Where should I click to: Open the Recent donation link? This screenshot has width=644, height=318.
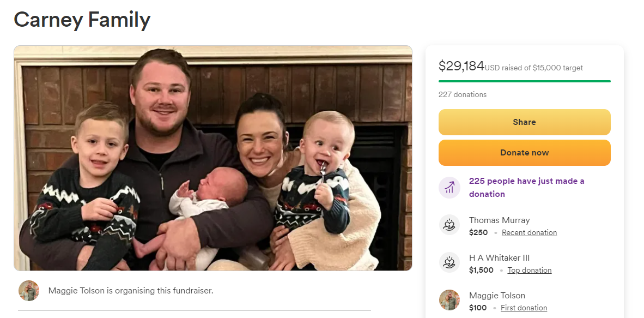coord(529,233)
